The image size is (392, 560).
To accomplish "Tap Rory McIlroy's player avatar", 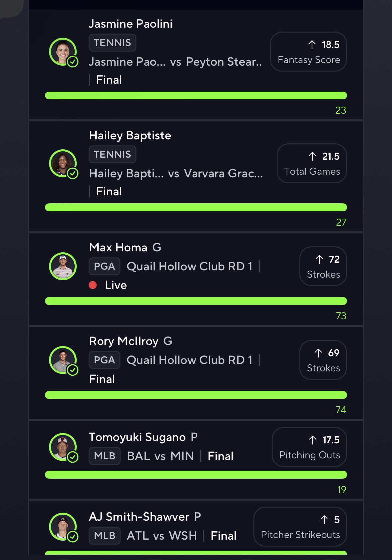I will tap(63, 360).
